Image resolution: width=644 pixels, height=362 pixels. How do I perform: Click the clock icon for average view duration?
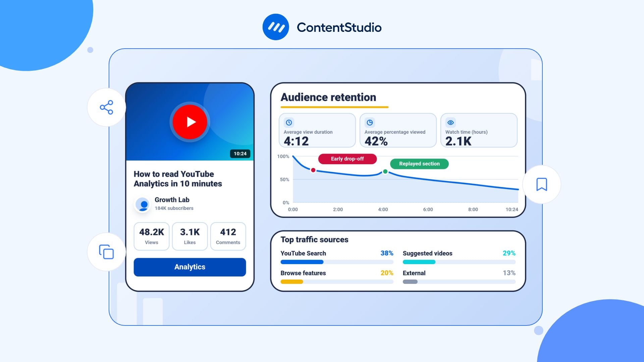point(289,123)
